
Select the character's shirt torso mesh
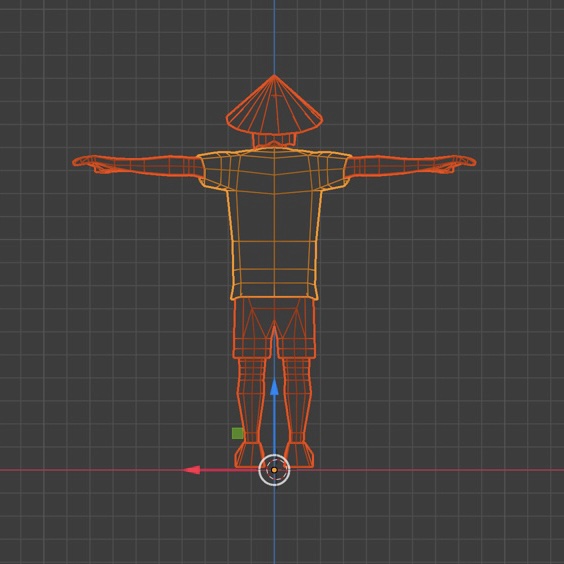tap(274, 223)
